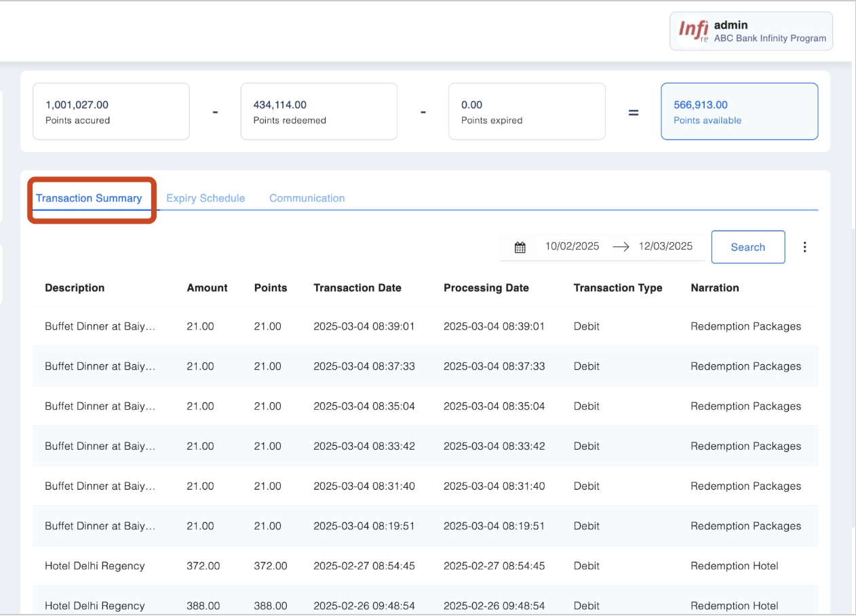Click the Amount column header
Screen dimensions: 856x616
tap(207, 288)
